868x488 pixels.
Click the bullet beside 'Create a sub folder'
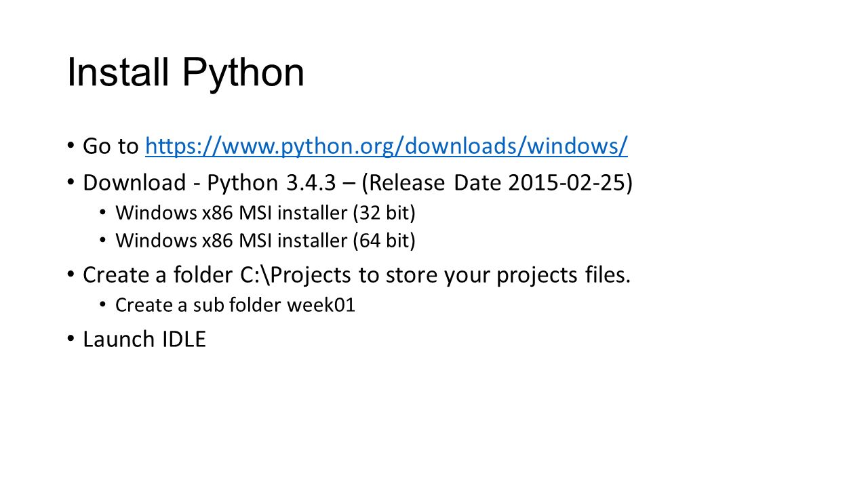pos(103,306)
